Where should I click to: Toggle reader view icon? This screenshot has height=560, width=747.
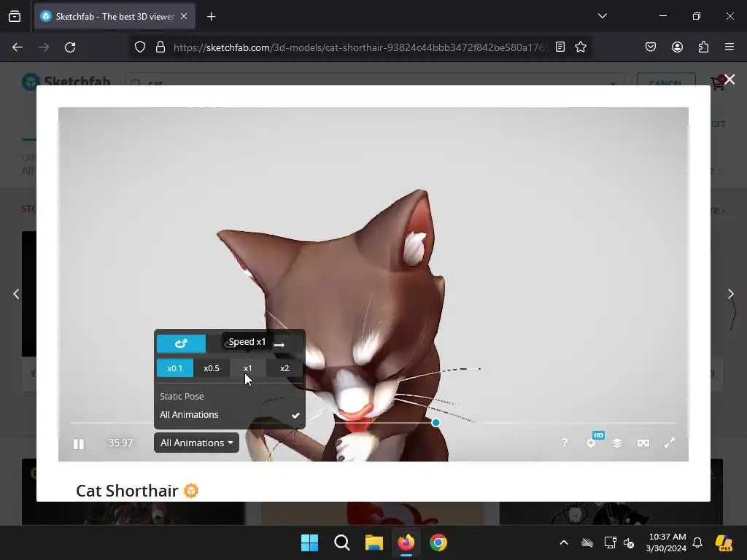(x=560, y=47)
